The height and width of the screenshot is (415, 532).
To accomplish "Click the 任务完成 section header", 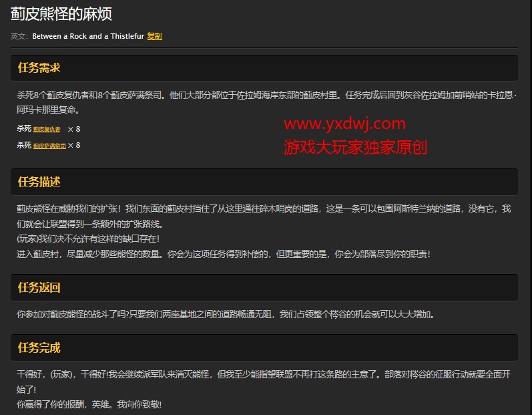I will click(39, 348).
